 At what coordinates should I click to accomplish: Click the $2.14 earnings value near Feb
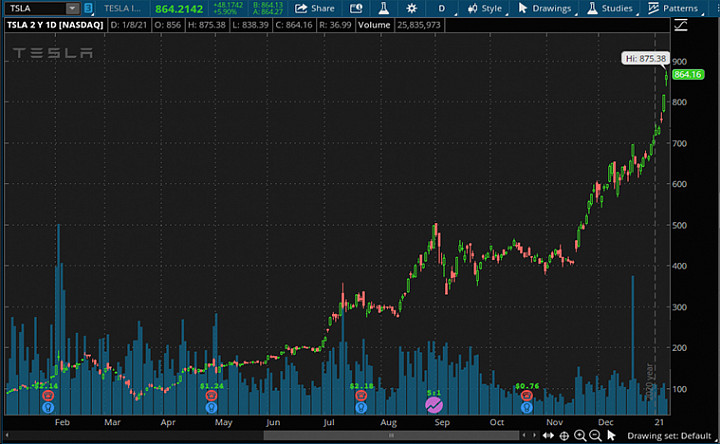[46, 385]
